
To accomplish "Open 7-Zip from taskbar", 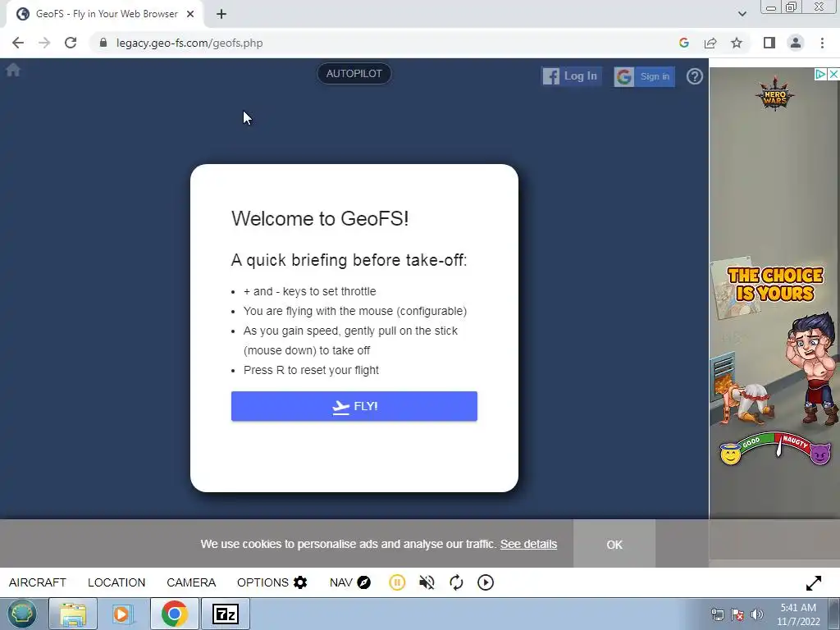I will click(x=225, y=614).
